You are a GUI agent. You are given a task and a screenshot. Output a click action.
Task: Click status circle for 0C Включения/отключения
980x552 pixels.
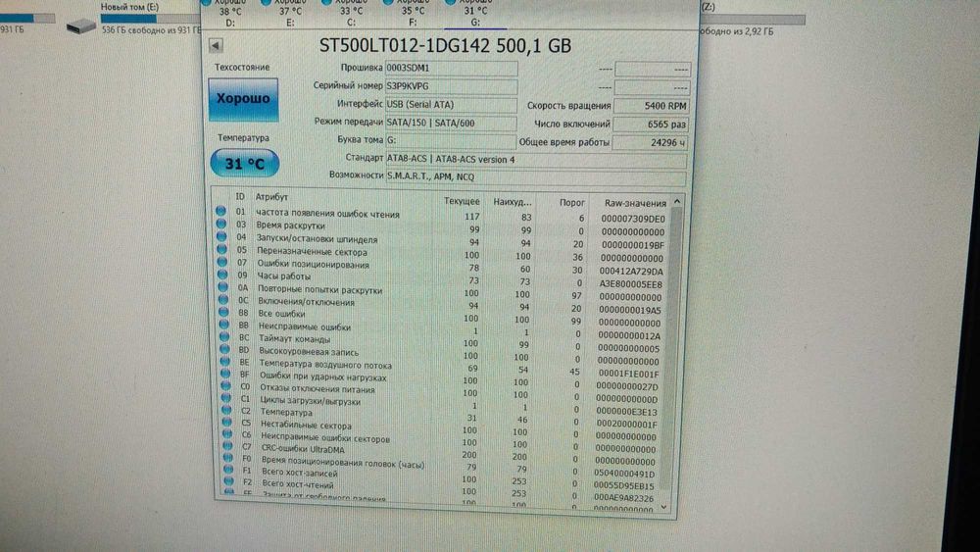pyautogui.click(x=223, y=299)
